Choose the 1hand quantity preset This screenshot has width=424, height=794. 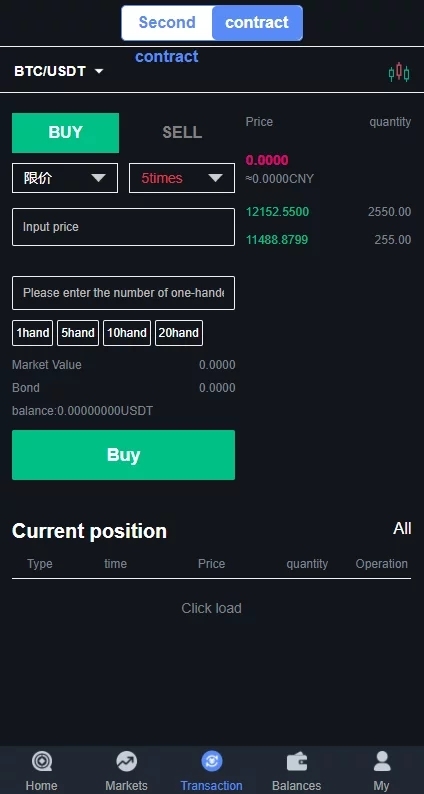pyautogui.click(x=32, y=333)
